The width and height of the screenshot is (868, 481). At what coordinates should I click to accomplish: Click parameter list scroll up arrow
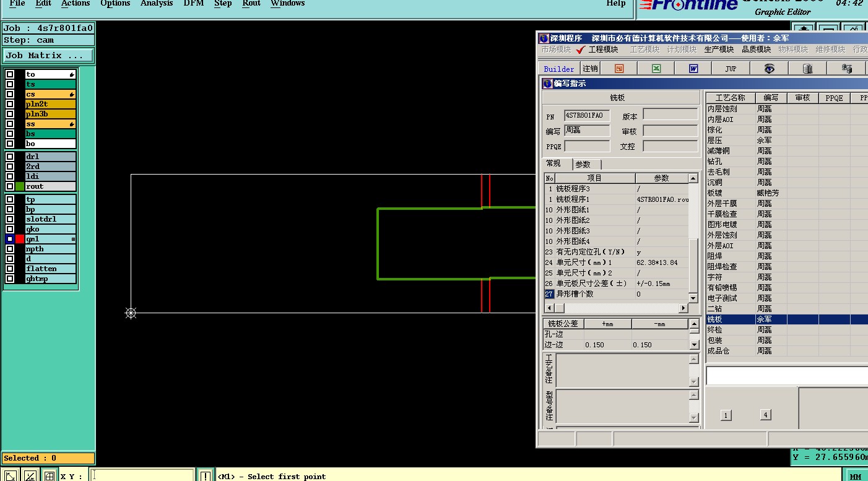tap(693, 178)
